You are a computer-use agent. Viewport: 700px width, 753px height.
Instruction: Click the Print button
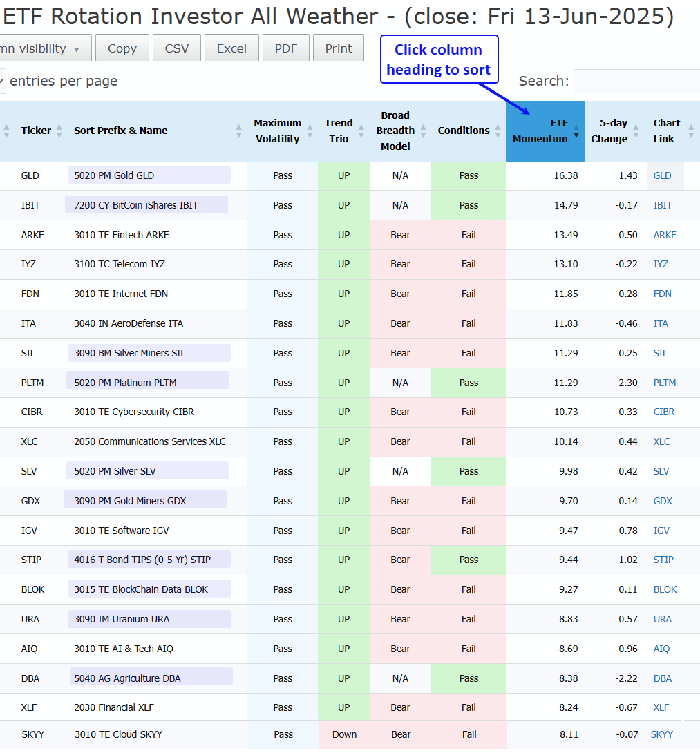pos(338,48)
